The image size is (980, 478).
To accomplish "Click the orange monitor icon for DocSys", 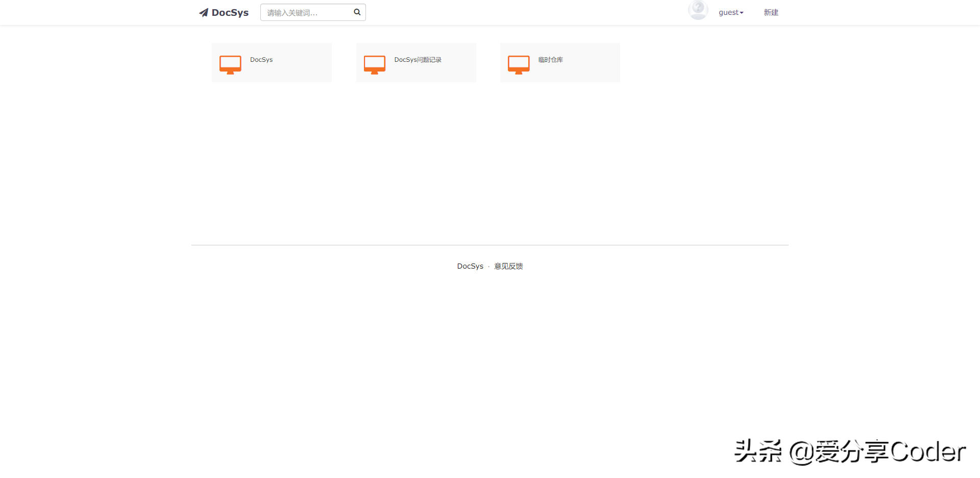I will point(230,65).
